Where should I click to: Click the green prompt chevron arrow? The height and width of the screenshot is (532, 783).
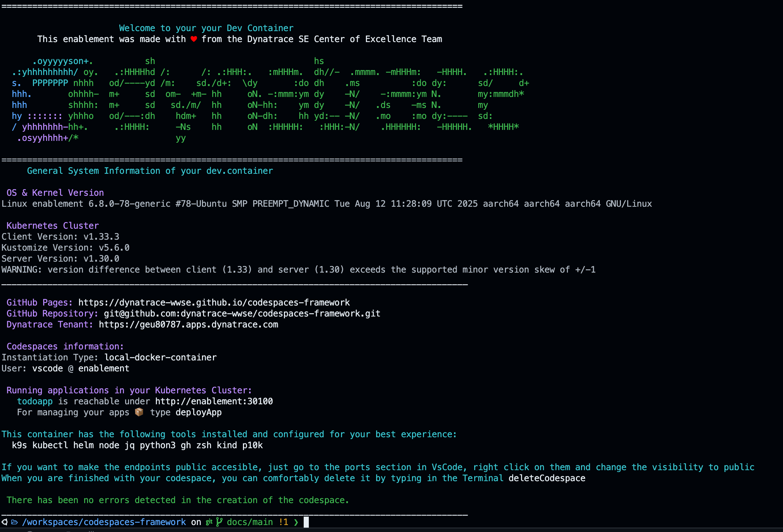click(296, 522)
